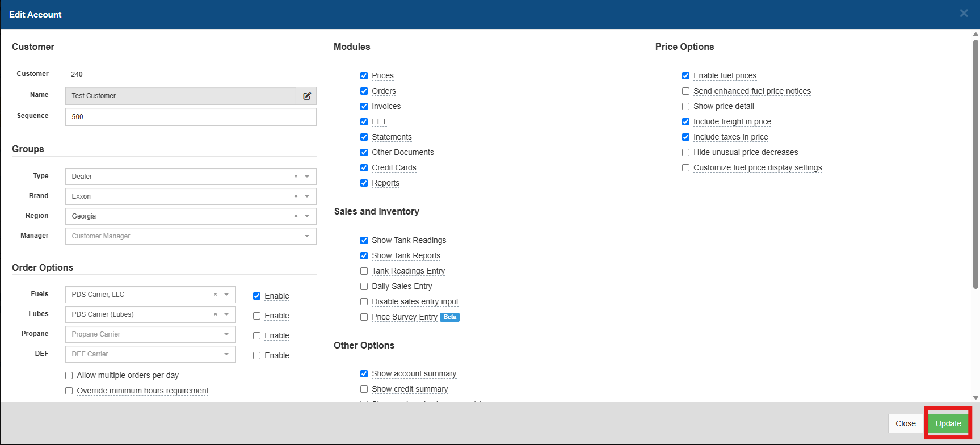Toggle the Lubes Enable checkbox

pyautogui.click(x=256, y=316)
